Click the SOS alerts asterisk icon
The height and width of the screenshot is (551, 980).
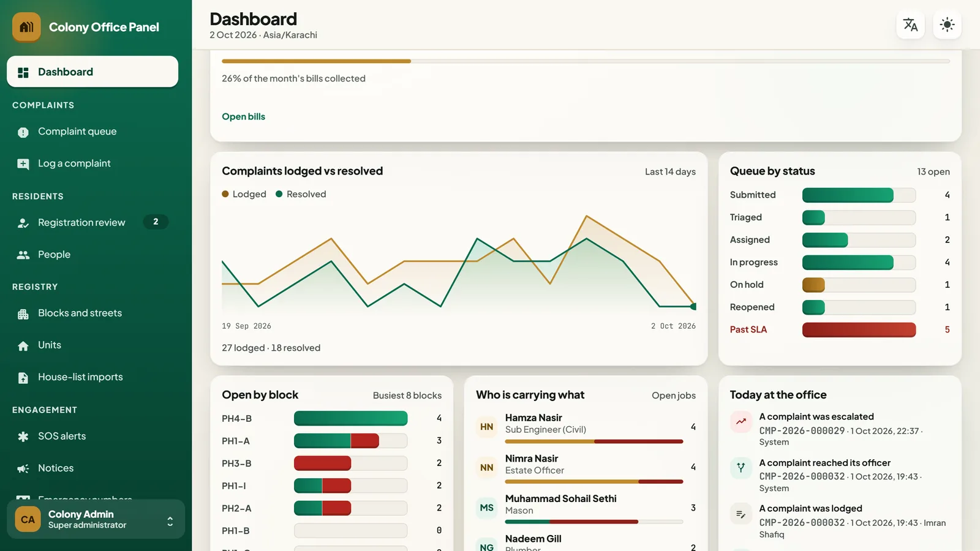coord(23,437)
